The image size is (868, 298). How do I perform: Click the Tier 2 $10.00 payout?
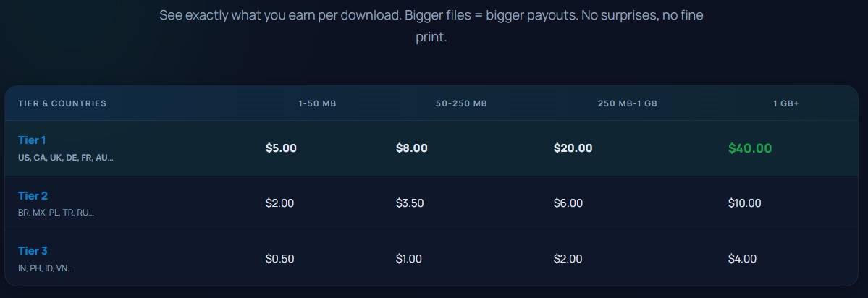point(744,203)
